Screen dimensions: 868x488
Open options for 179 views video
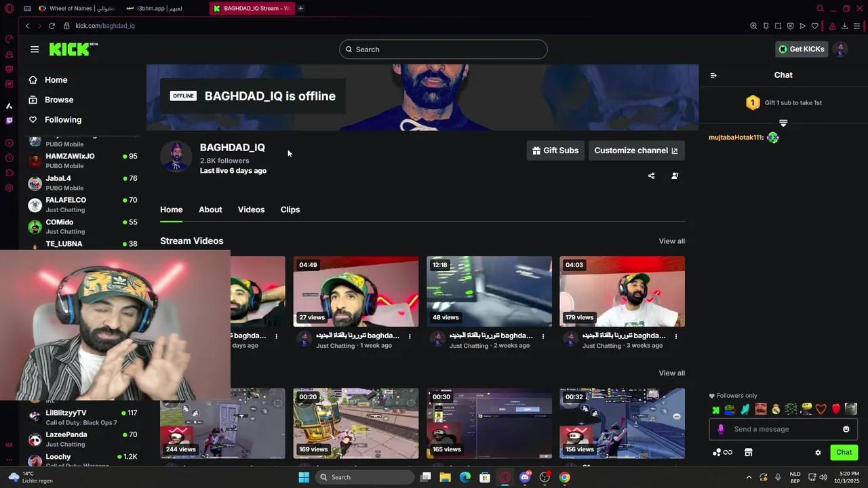(x=675, y=336)
